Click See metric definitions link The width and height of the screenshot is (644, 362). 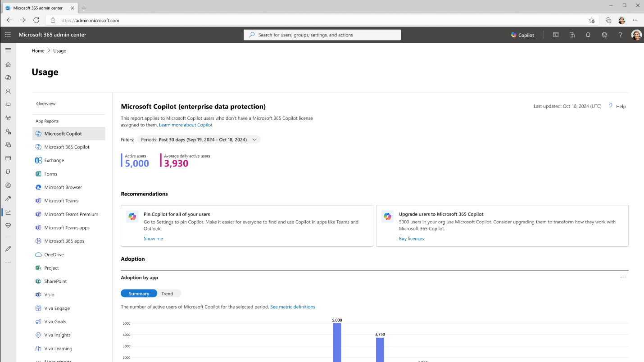coord(293,307)
